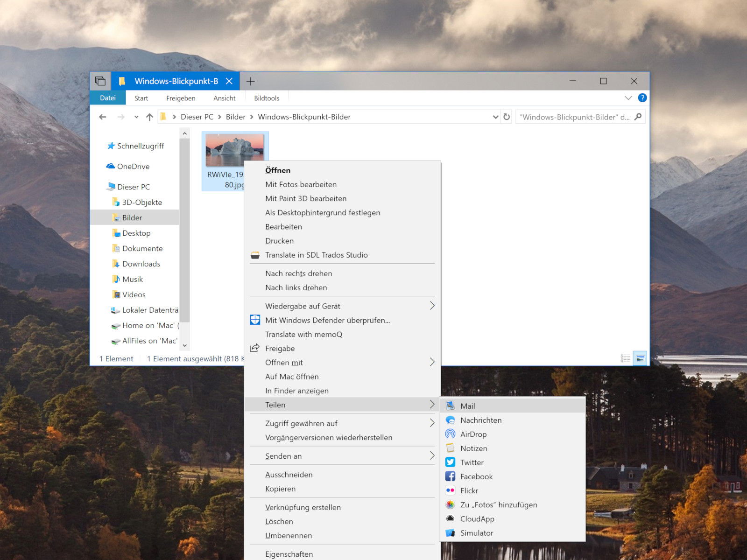This screenshot has width=747, height=560.
Task: Click navigation pane scrollbar up arrow
Action: pos(185,133)
